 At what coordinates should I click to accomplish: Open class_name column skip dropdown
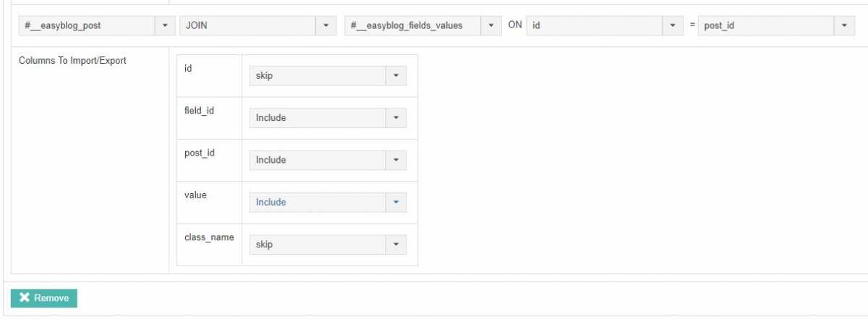[318, 245]
